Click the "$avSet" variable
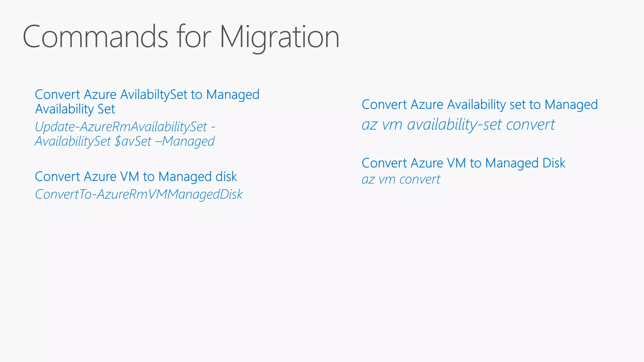 pos(133,141)
